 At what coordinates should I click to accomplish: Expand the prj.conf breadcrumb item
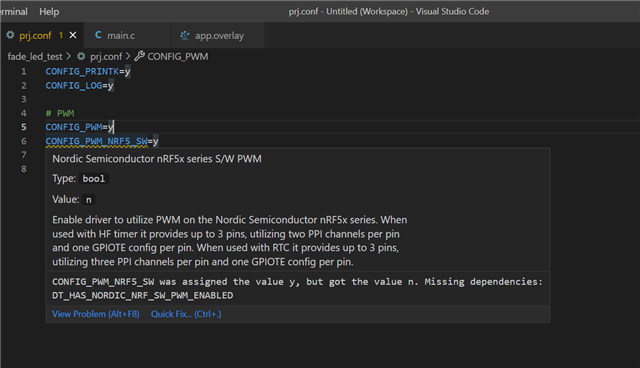pyautogui.click(x=106, y=56)
